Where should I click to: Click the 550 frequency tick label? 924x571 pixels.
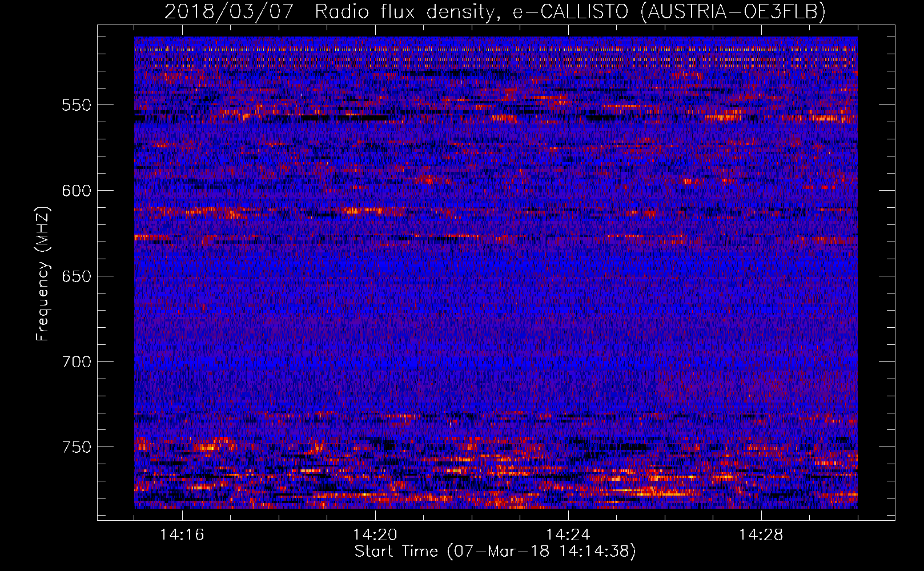(77, 105)
